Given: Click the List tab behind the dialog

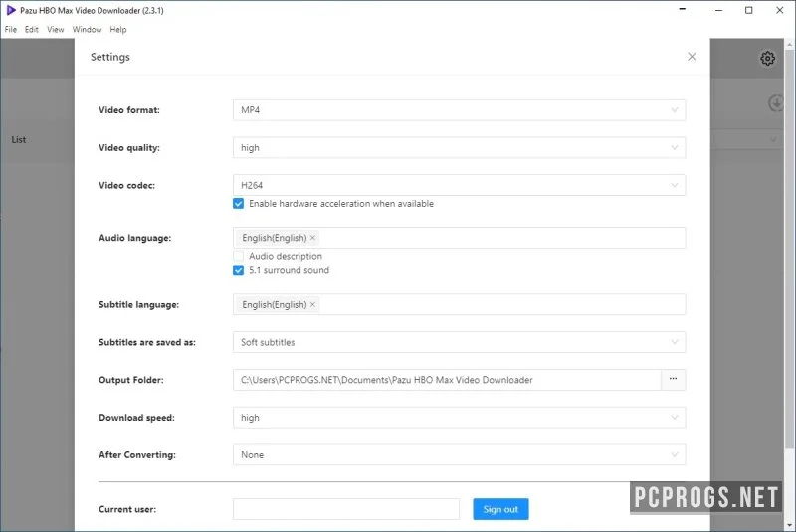Looking at the screenshot, I should (19, 139).
